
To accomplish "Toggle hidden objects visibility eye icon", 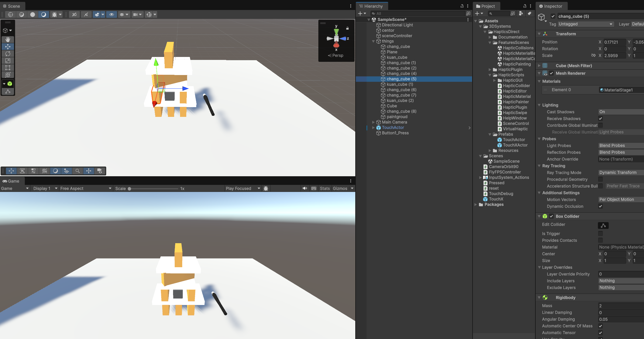I will click(x=112, y=14).
